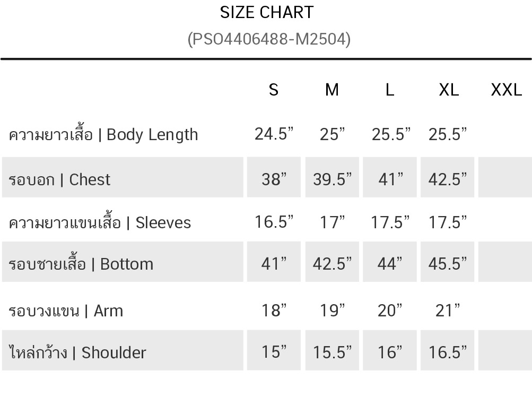
Task: Click the SIZE CHART title
Action: tap(267, 12)
